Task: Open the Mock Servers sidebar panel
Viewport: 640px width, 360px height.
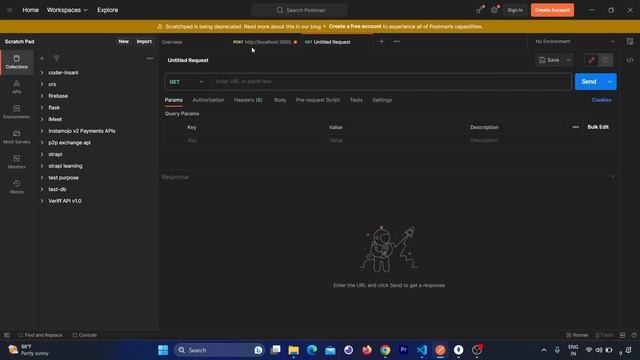Action: coord(17,137)
